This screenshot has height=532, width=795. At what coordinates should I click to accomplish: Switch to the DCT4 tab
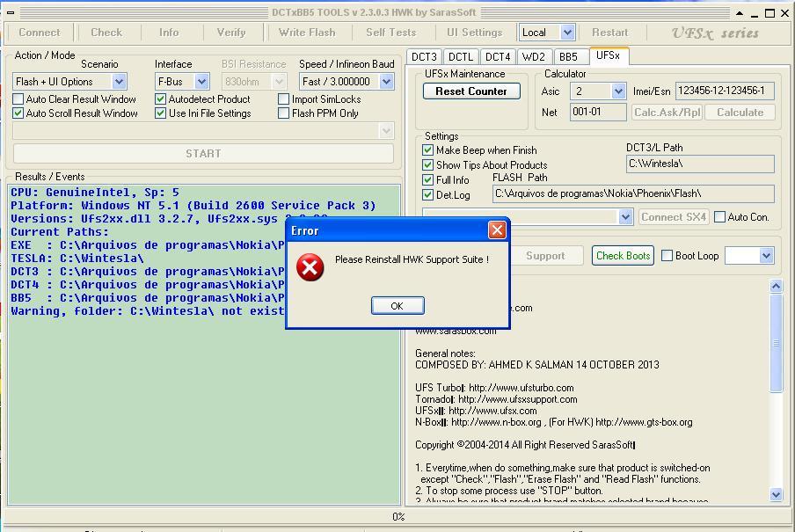pyautogui.click(x=498, y=57)
